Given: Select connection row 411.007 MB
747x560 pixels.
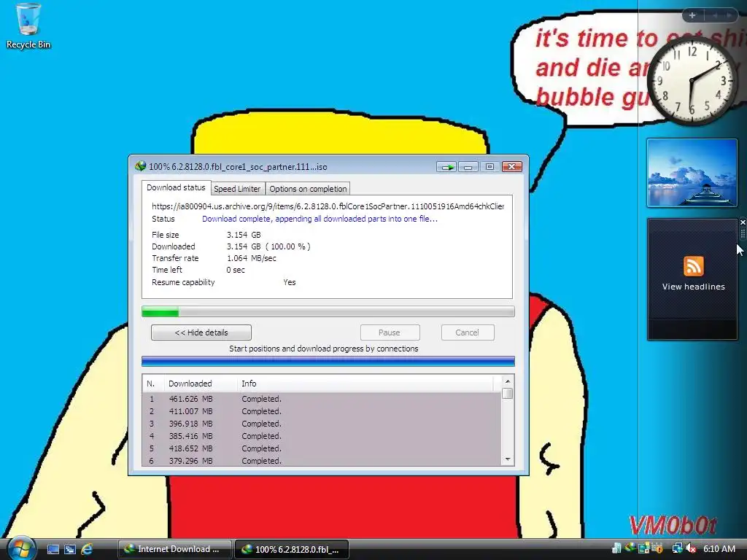Looking at the screenshot, I should click(322, 411).
